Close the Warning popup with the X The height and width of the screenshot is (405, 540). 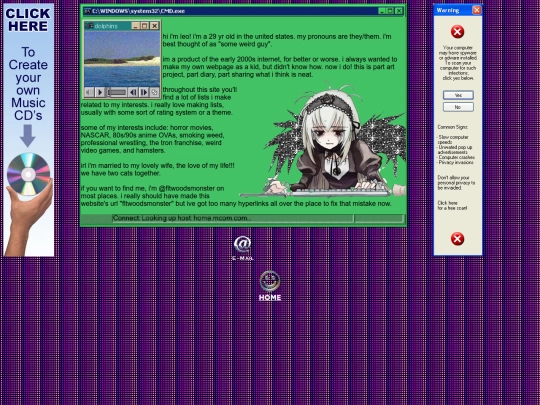click(477, 10)
